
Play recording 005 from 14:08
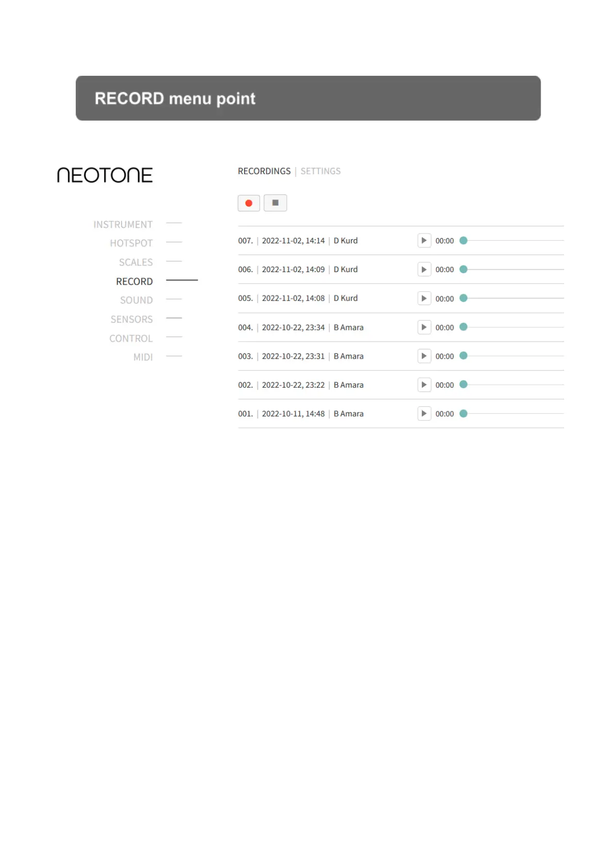click(x=424, y=298)
